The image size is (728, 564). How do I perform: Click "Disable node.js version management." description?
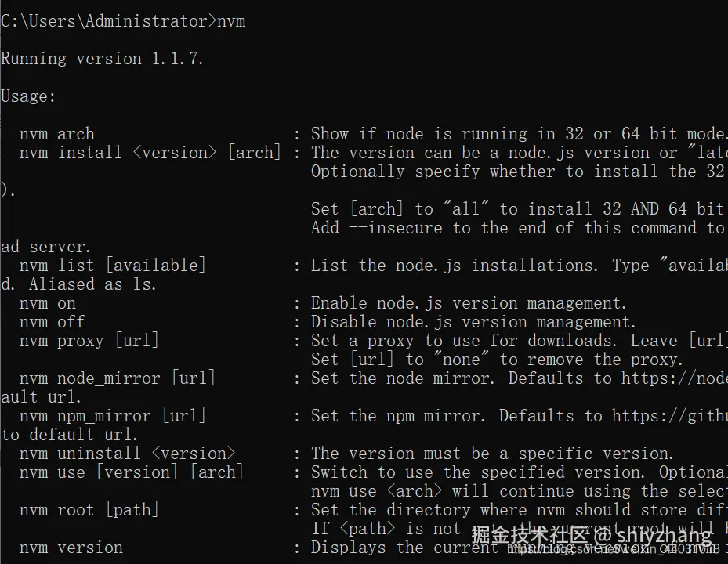tap(473, 322)
